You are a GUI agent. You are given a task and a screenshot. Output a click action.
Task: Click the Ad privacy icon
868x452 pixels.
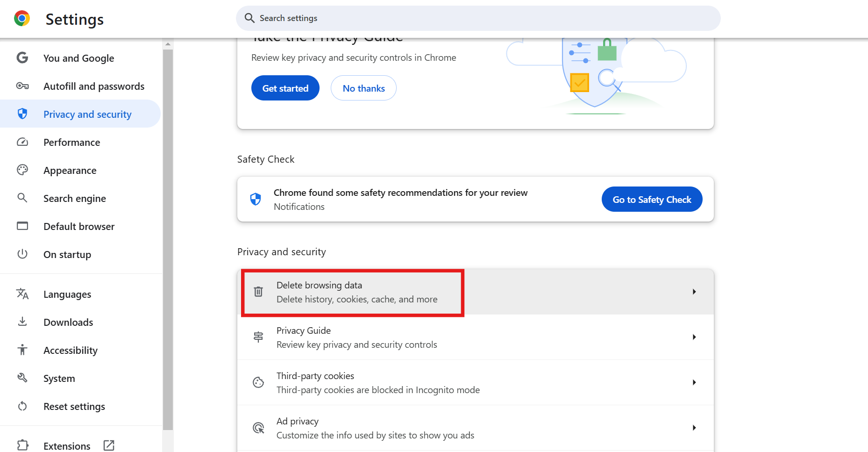pos(258,428)
